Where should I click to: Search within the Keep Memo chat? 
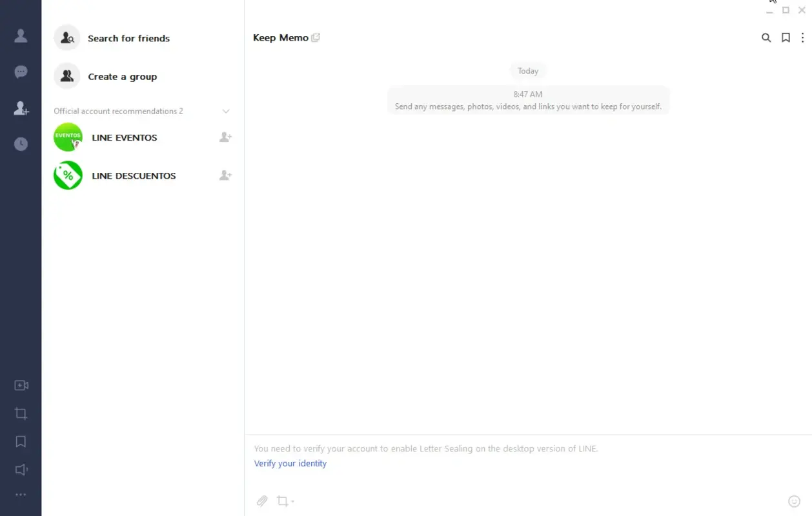pos(766,37)
